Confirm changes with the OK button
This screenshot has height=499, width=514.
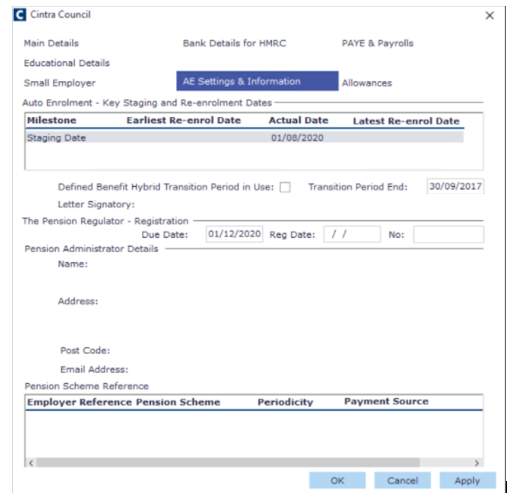tap(337, 480)
